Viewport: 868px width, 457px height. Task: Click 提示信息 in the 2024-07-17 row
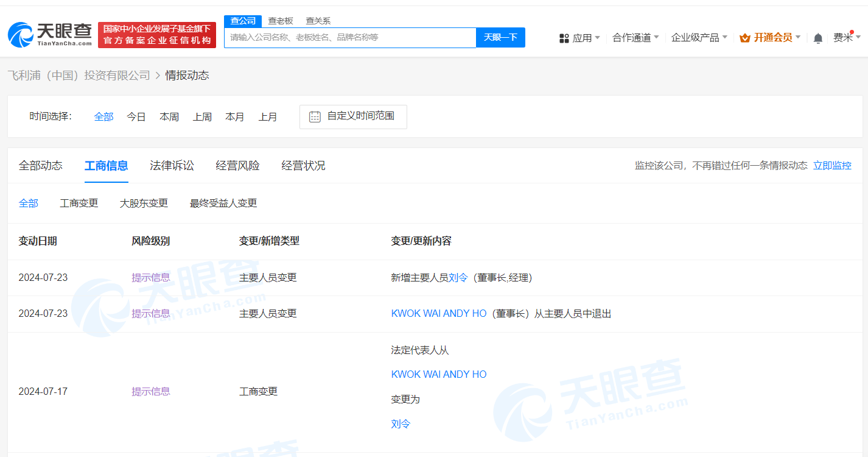coord(151,391)
